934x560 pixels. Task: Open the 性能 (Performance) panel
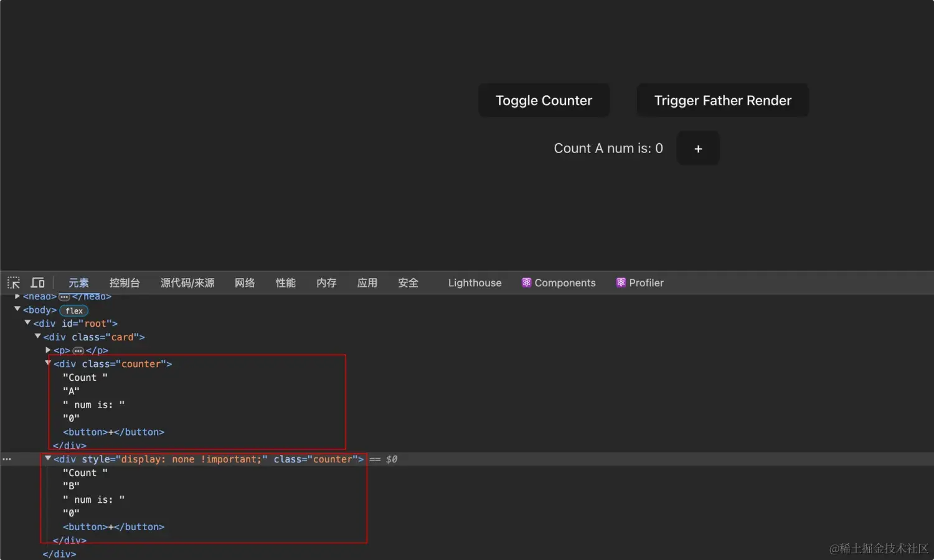point(285,282)
